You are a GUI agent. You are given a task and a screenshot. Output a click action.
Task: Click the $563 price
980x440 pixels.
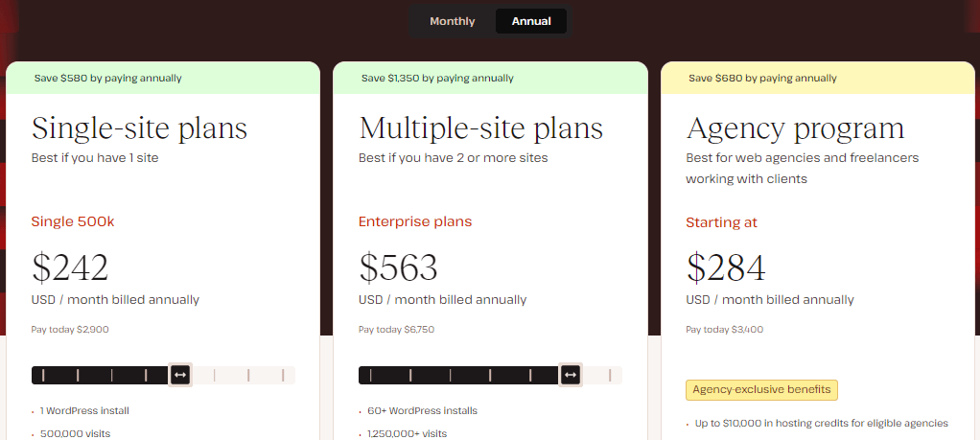[x=398, y=266]
